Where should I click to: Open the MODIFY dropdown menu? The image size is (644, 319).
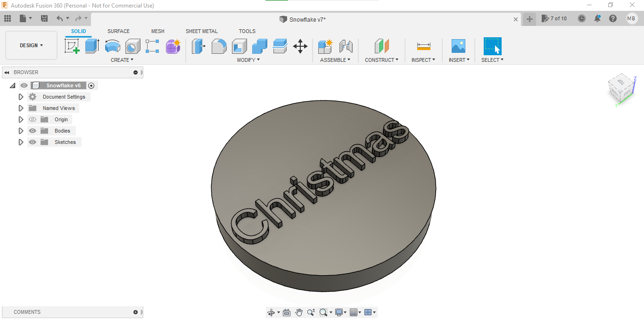point(248,60)
